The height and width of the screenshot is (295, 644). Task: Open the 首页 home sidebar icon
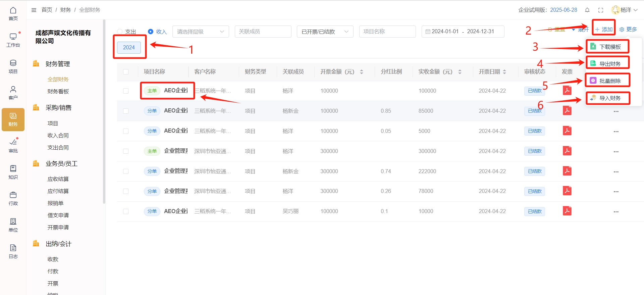(x=13, y=14)
